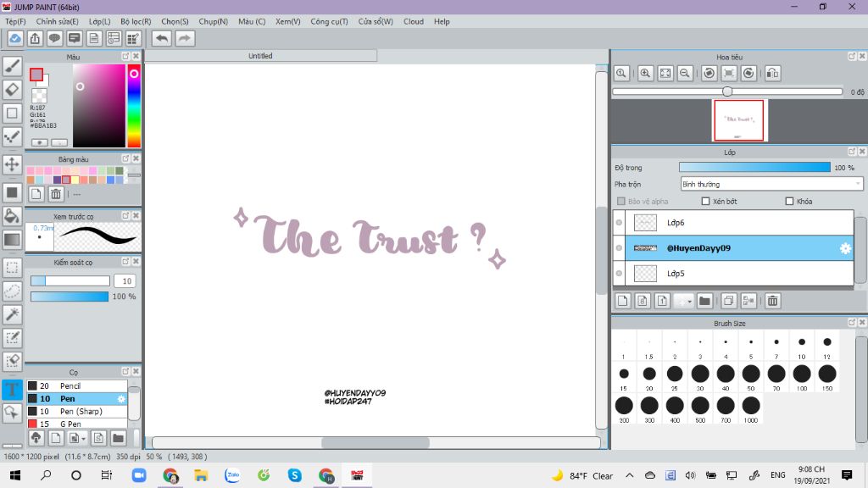Screen dimensions: 868x488
Task: Add a new layer
Action: coord(622,301)
